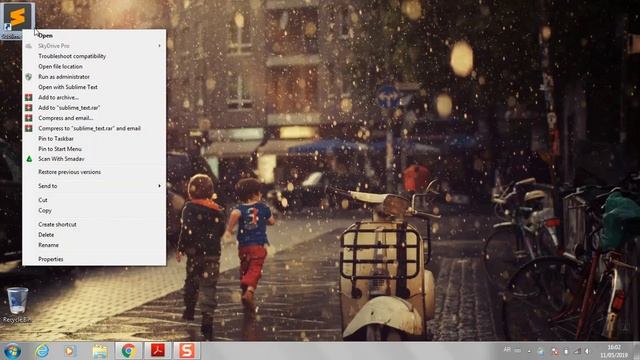Select Scan With Smadav
Screen dimensions: 640x360
94,159
